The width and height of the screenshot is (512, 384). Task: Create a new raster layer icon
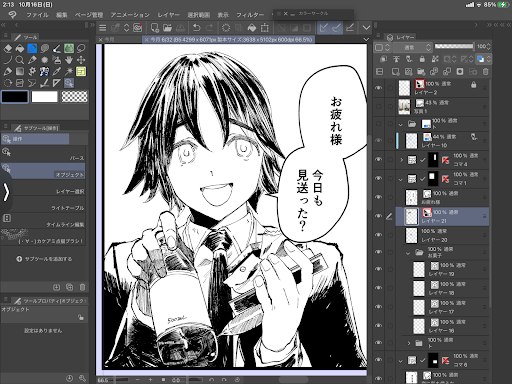tap(395, 71)
